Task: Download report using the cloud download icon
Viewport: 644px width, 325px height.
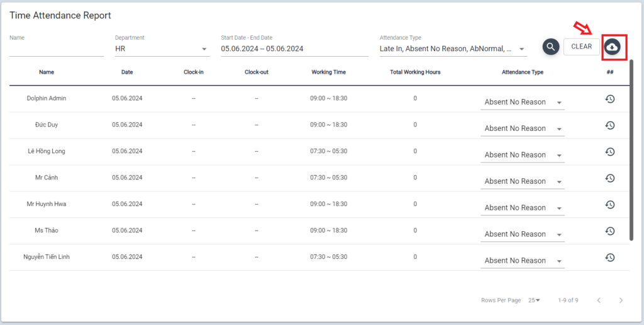Action: 613,47
